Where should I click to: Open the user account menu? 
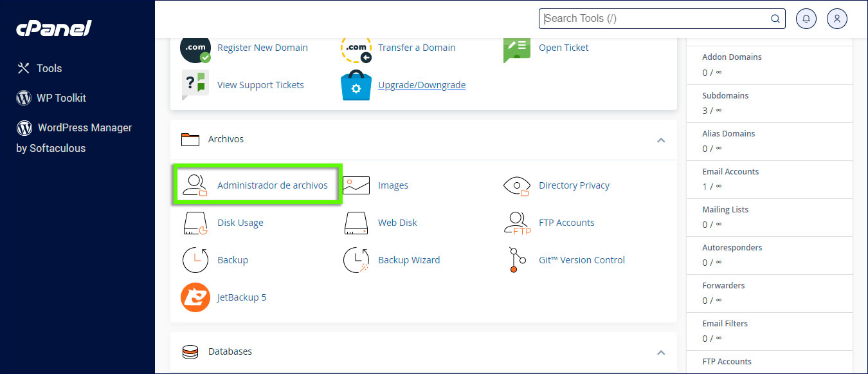pyautogui.click(x=836, y=18)
